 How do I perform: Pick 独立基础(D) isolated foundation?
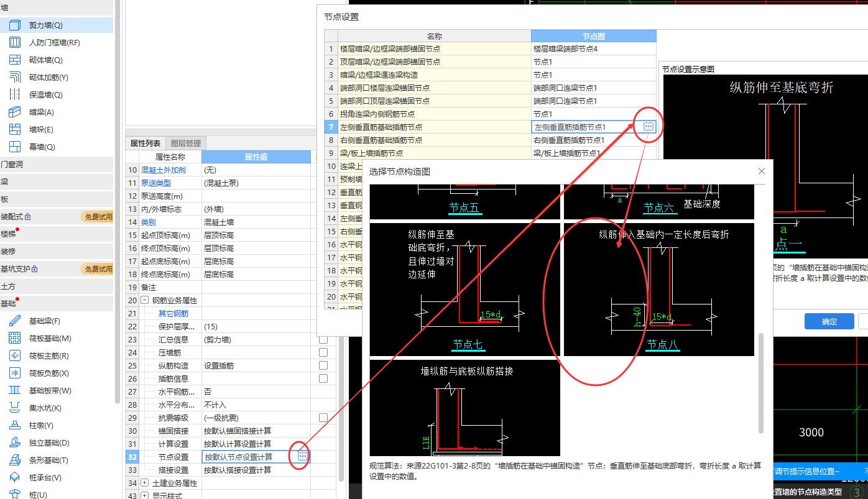(56, 443)
